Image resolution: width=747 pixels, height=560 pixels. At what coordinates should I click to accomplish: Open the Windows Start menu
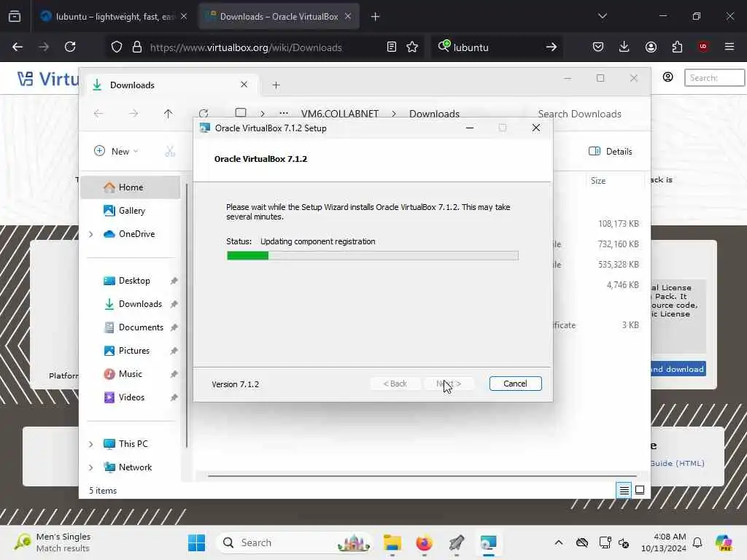196,542
